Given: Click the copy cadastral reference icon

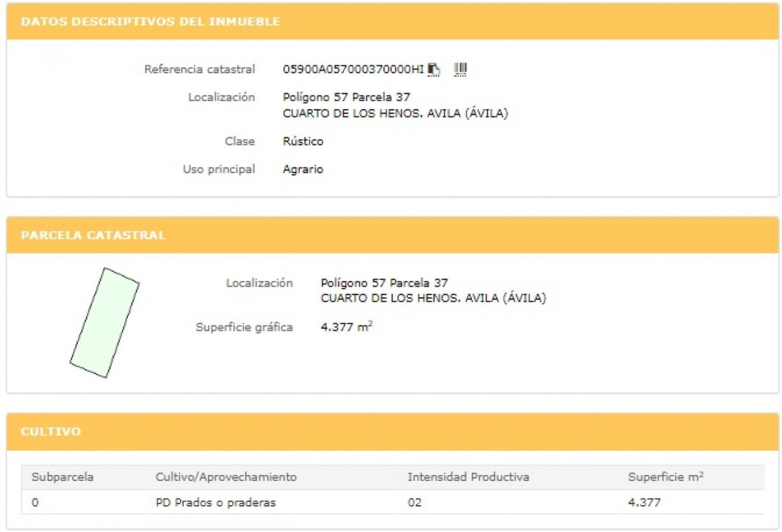Looking at the screenshot, I should click(434, 69).
